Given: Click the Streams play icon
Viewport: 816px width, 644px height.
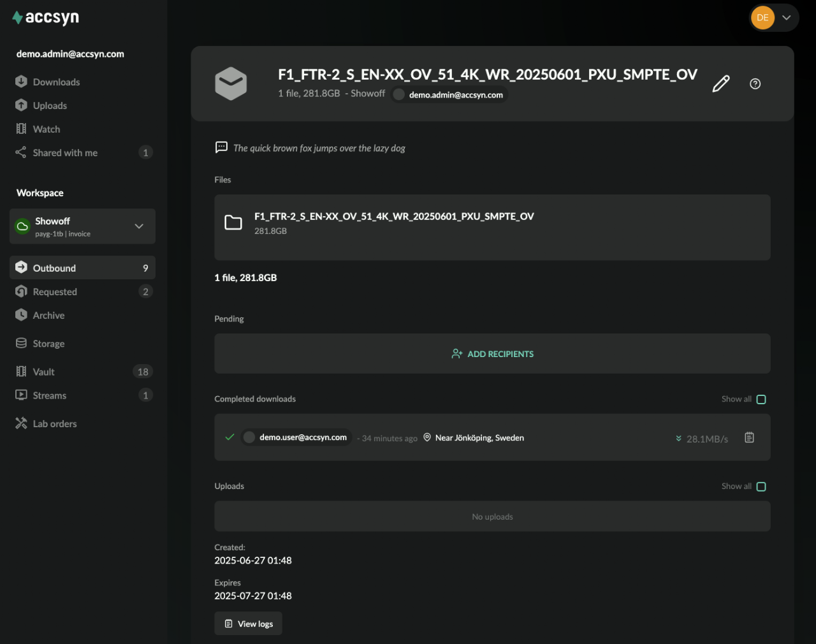Looking at the screenshot, I should 21,395.
